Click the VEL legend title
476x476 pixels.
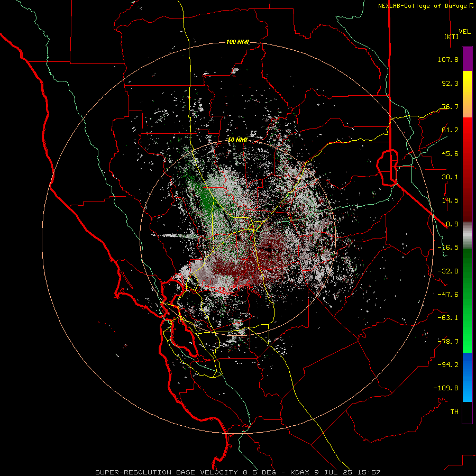point(464,32)
